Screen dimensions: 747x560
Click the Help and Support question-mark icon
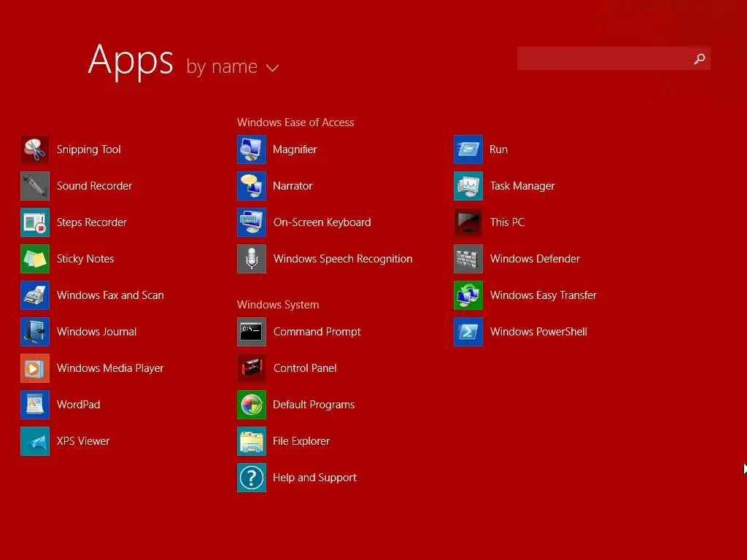(252, 478)
